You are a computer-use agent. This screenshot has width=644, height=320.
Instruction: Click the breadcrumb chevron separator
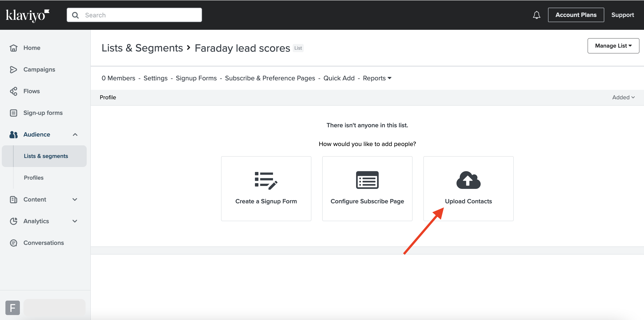(189, 47)
